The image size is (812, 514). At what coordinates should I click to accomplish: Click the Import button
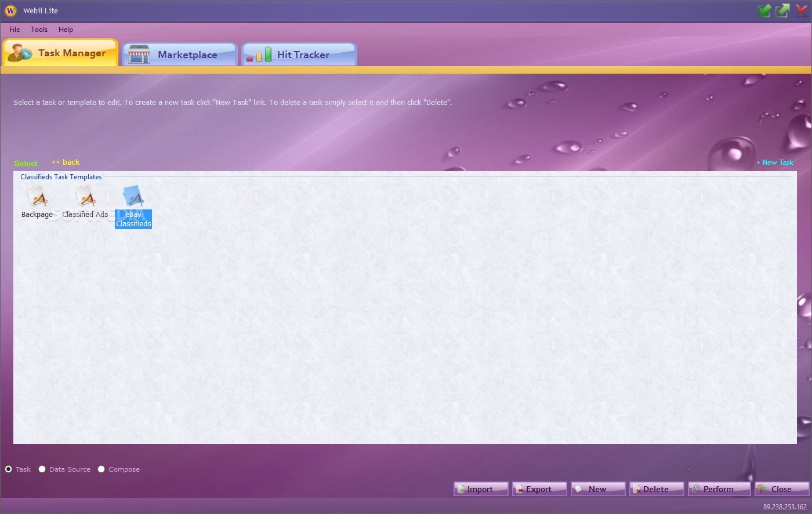pos(481,489)
